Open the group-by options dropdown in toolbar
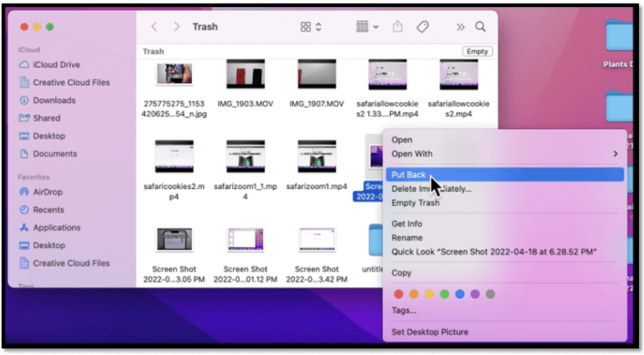Screen dimensions: 644x355 click(x=367, y=27)
